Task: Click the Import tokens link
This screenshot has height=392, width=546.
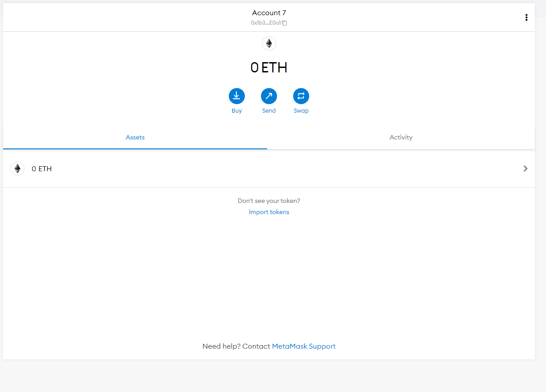Action: click(269, 212)
